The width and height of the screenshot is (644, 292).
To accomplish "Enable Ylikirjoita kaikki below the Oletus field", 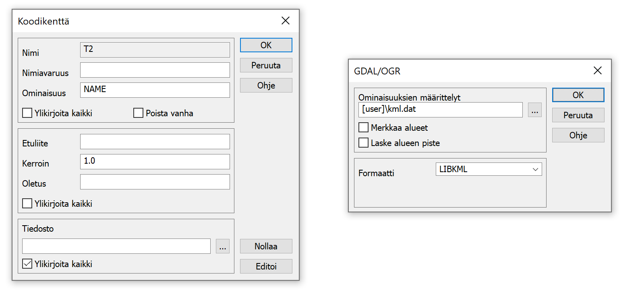I will (27, 204).
